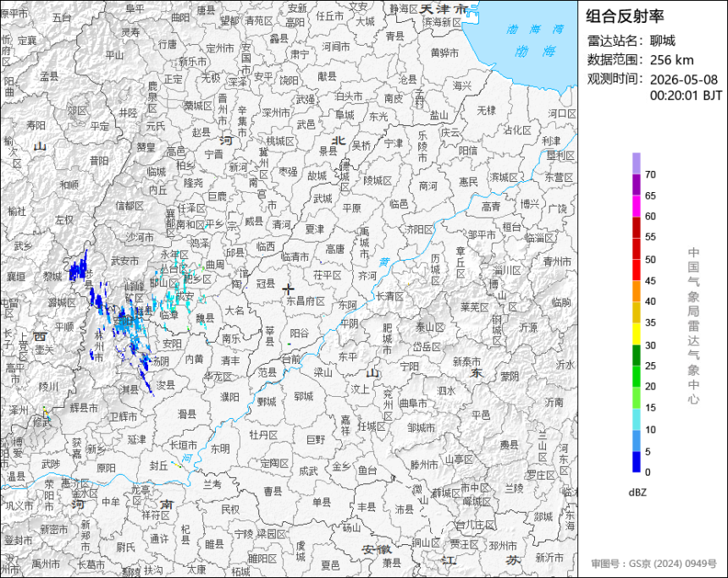Select the 冠县 label

point(266,283)
